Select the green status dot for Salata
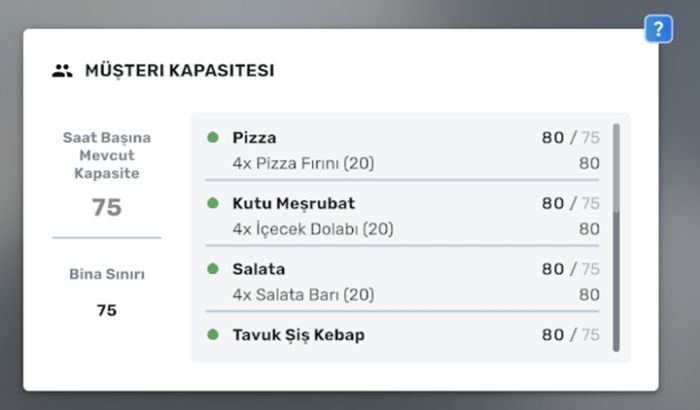700x410 pixels. pyautogui.click(x=212, y=269)
